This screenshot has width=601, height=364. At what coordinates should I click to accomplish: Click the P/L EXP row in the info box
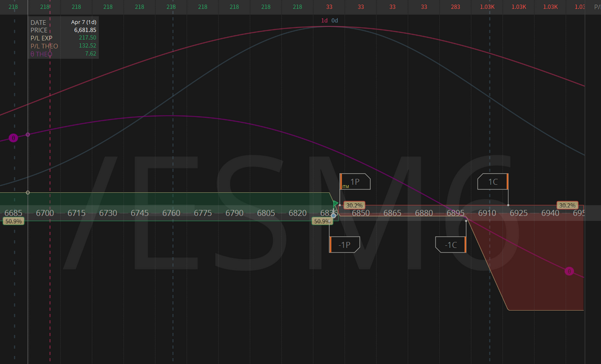[63, 38]
